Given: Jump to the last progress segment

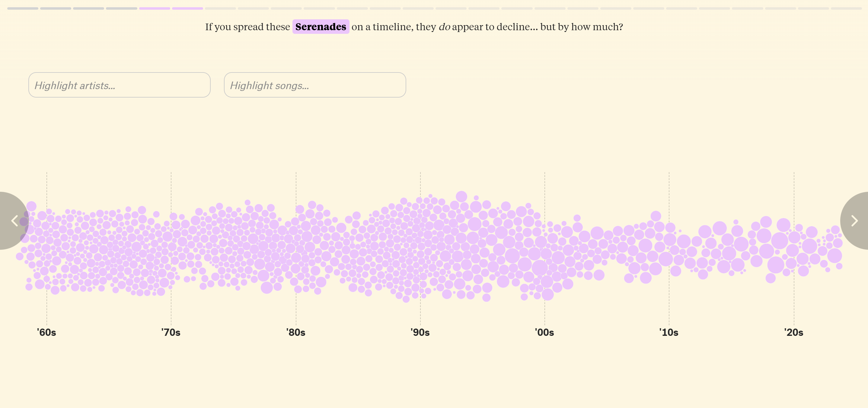Looking at the screenshot, I should pos(846,8).
